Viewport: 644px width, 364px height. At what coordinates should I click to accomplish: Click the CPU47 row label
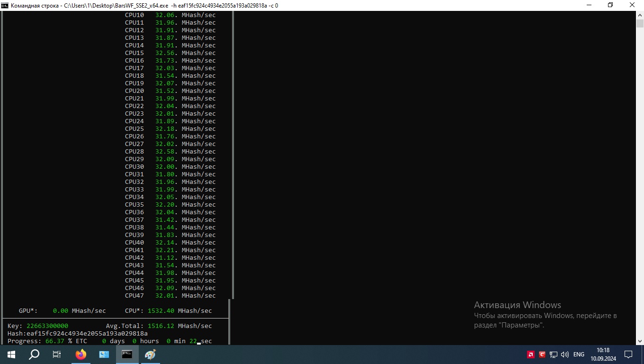[134, 296]
